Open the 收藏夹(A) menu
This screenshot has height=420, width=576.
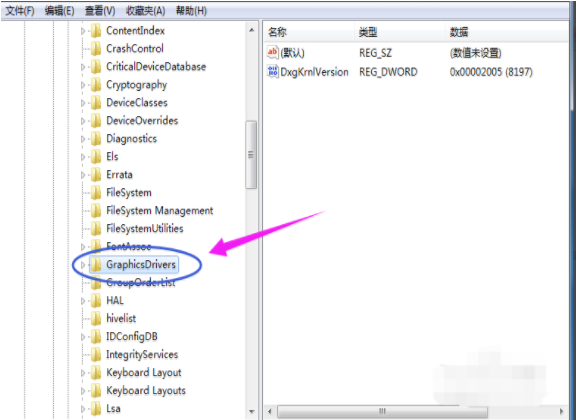tap(145, 11)
